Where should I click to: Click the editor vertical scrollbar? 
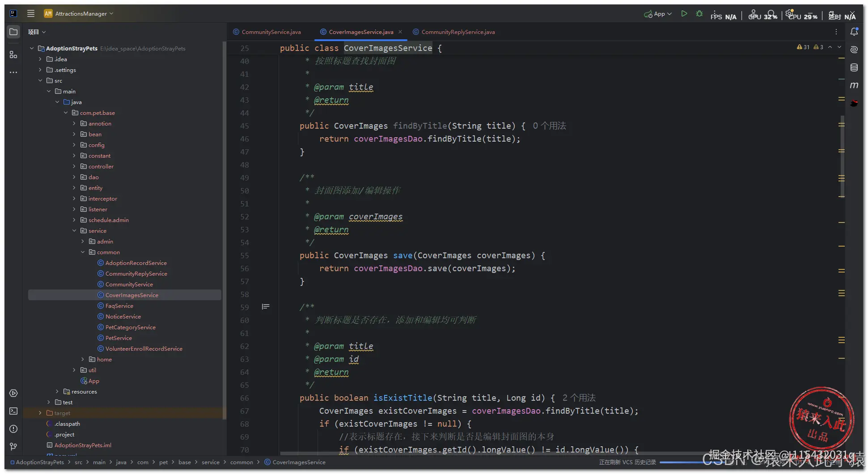coord(843,156)
